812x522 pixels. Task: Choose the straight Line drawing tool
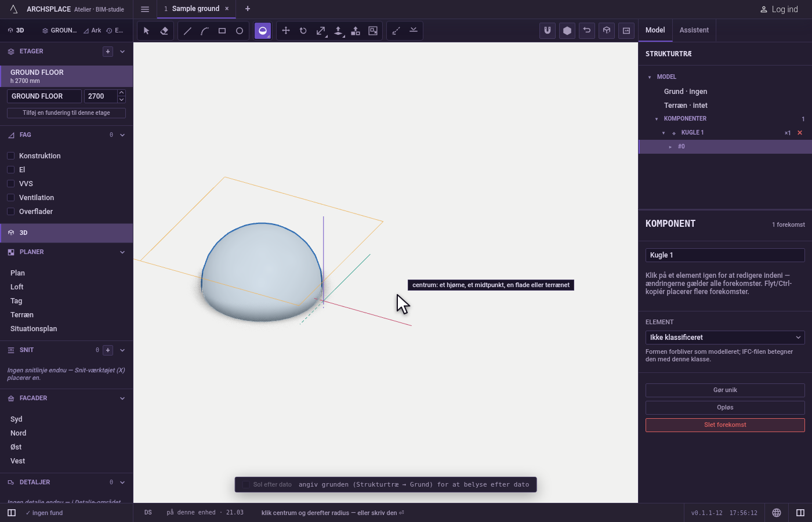pos(187,31)
